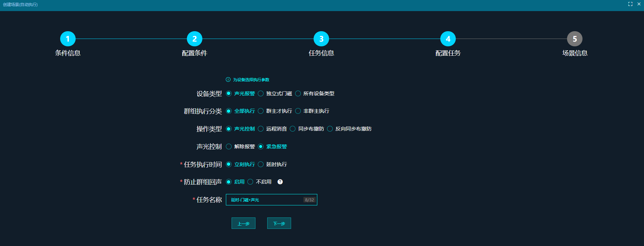Disable group echo with 不启用
Viewport: 644px width, 246px height.
click(250, 182)
